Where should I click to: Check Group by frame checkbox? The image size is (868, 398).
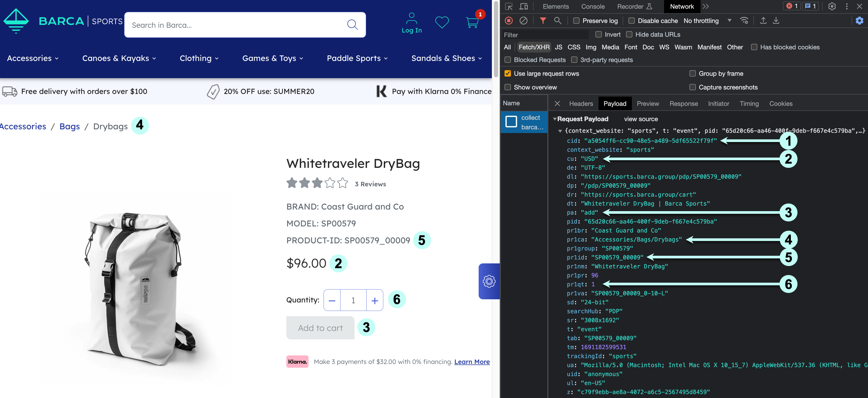tap(692, 73)
